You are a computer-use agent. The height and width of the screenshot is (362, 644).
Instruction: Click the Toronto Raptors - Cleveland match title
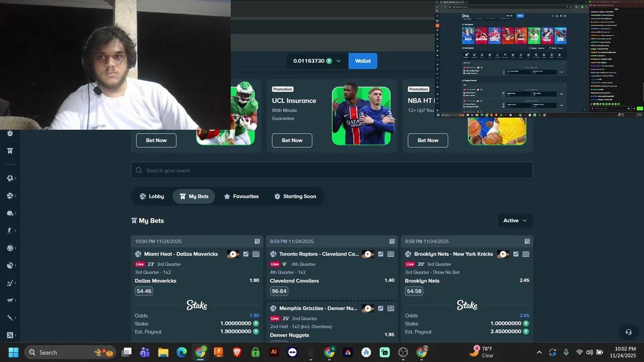tap(319, 254)
